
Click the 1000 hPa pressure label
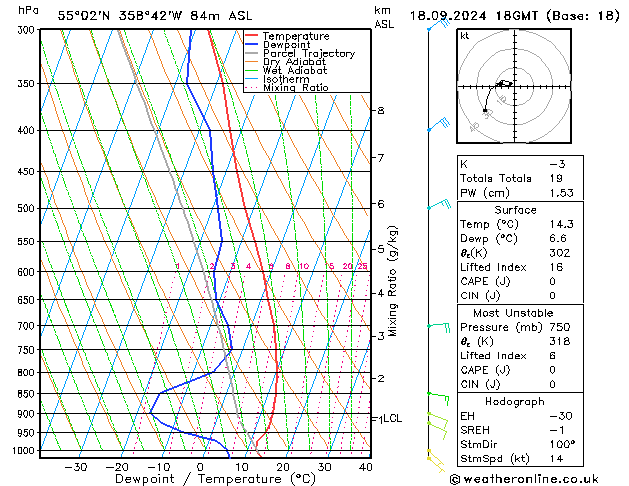[24, 451]
